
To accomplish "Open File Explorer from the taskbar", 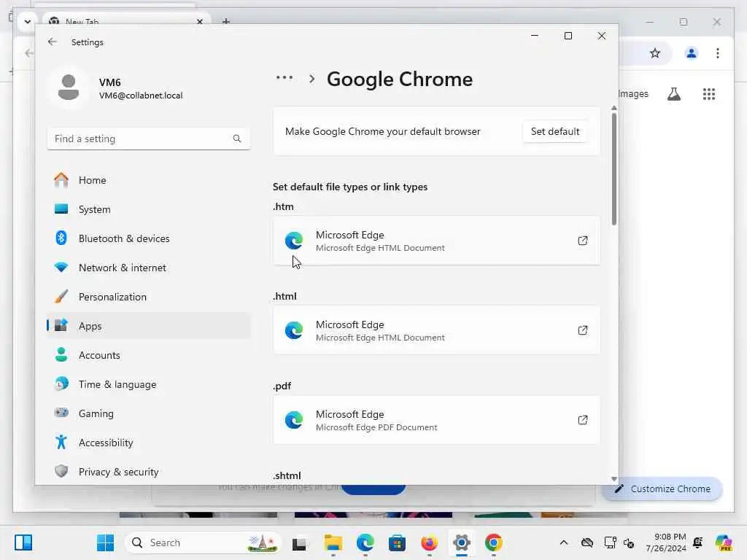I will pyautogui.click(x=333, y=542).
